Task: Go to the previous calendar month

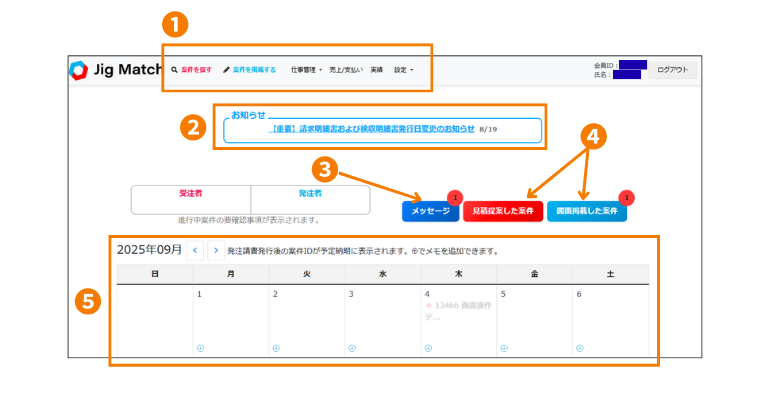Action: pos(196,250)
